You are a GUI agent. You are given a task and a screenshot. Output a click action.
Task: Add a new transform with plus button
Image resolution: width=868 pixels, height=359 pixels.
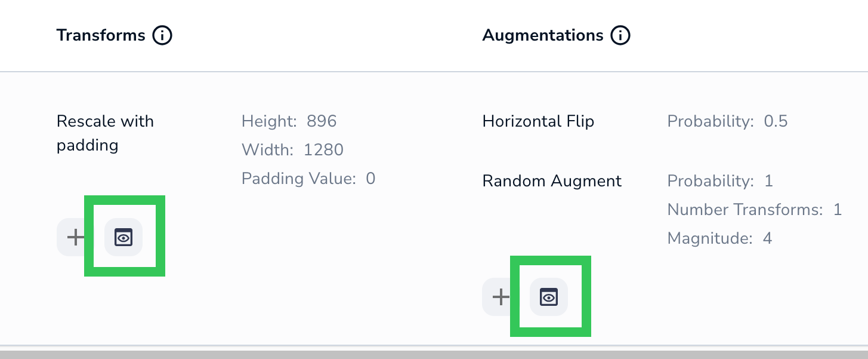(76, 237)
